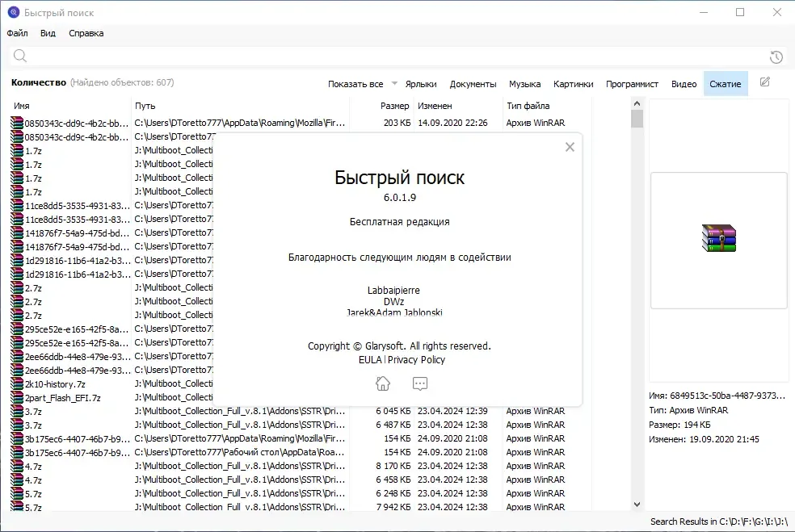Open the Privacy Policy link
Image resolution: width=795 pixels, height=532 pixels.
(x=416, y=360)
